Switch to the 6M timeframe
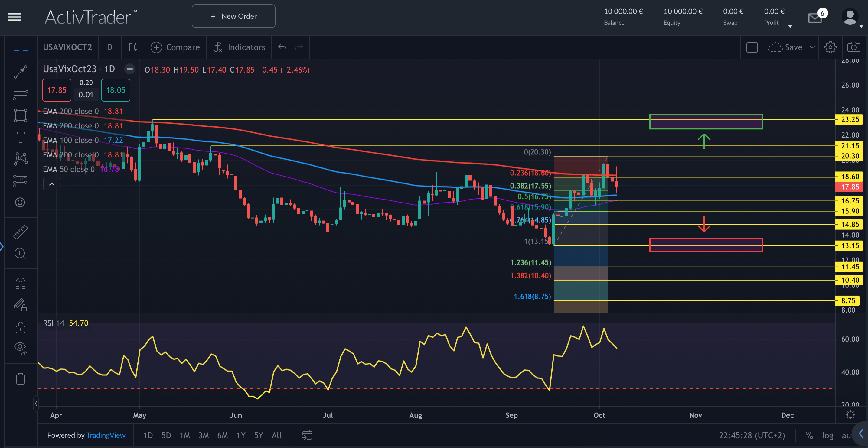The width and height of the screenshot is (868, 448). pos(222,435)
